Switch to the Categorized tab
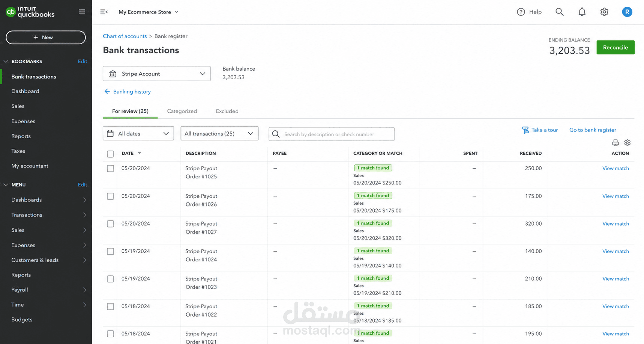This screenshot has width=644, height=344. pyautogui.click(x=182, y=111)
